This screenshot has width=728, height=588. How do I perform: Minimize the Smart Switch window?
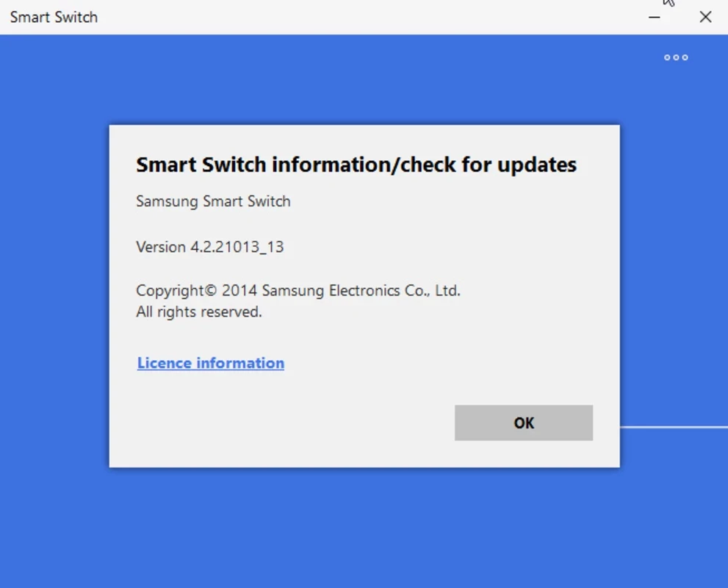(x=655, y=17)
